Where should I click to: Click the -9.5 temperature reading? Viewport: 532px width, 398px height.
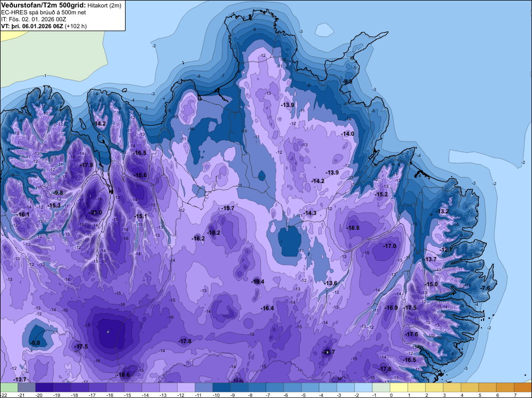coord(347,82)
